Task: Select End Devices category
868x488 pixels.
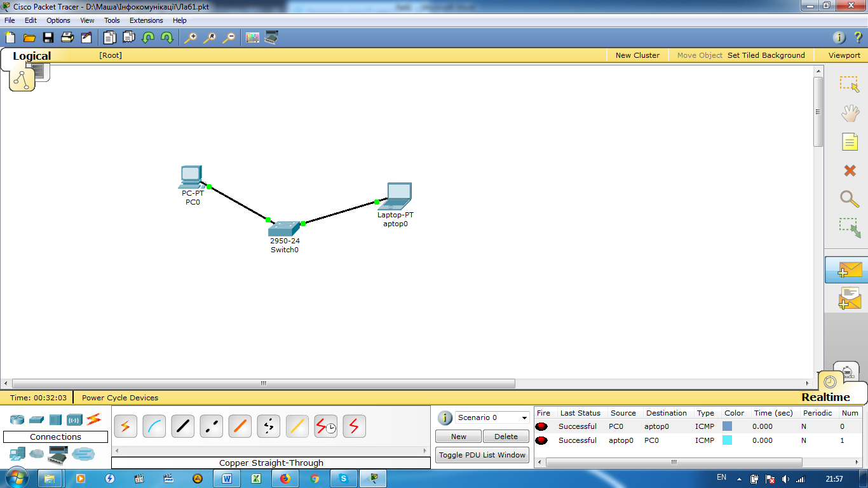Action: click(17, 454)
